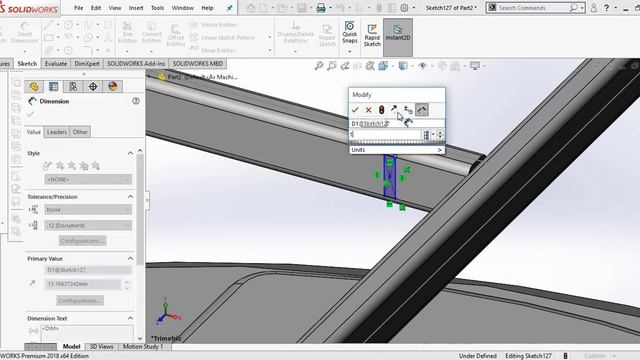
Task: Open value dropdown arrow in Modify box
Action: point(433,135)
